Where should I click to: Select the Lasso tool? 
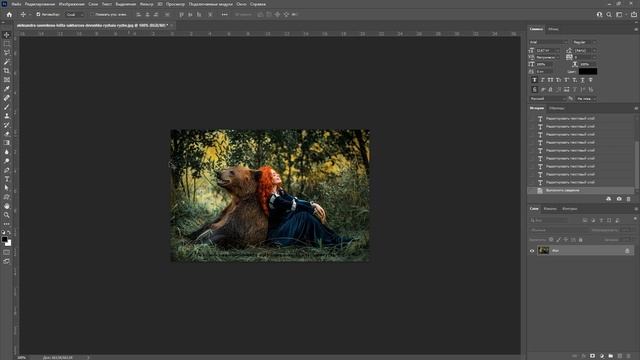pos(7,53)
